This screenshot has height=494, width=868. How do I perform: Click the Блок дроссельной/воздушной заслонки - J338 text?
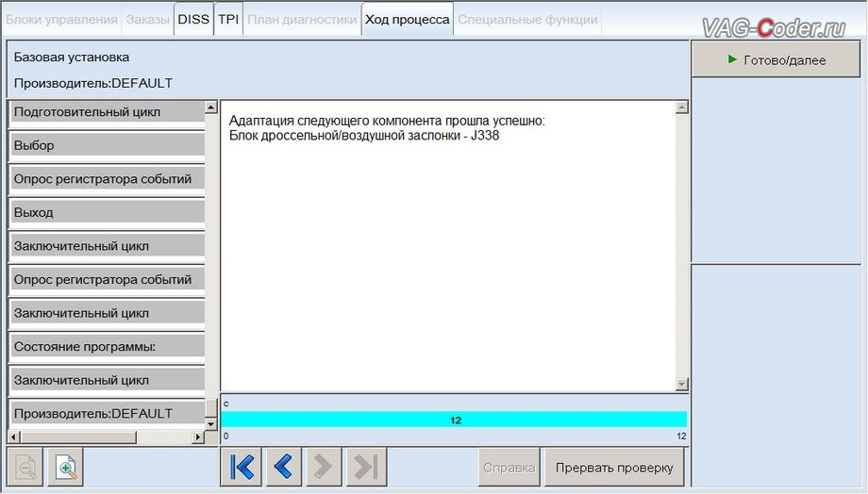tap(364, 136)
